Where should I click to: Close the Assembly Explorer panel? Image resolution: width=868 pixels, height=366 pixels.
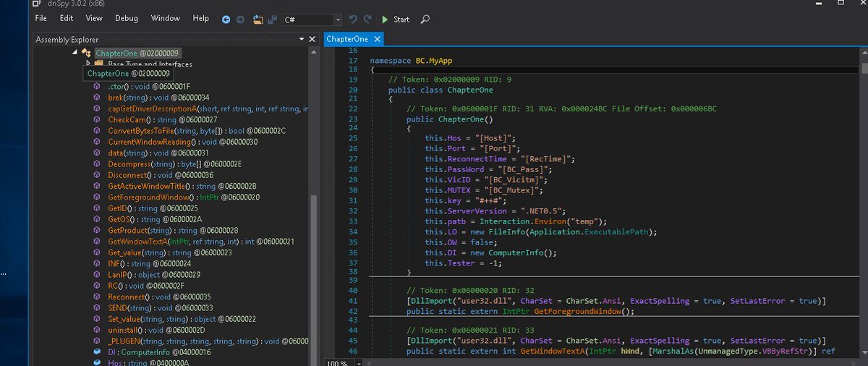coord(312,39)
